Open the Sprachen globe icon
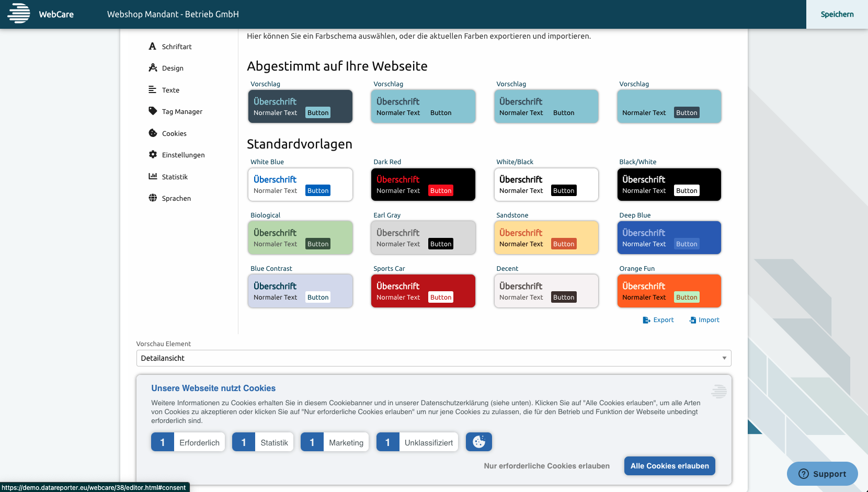The height and width of the screenshot is (492, 868). pyautogui.click(x=153, y=198)
